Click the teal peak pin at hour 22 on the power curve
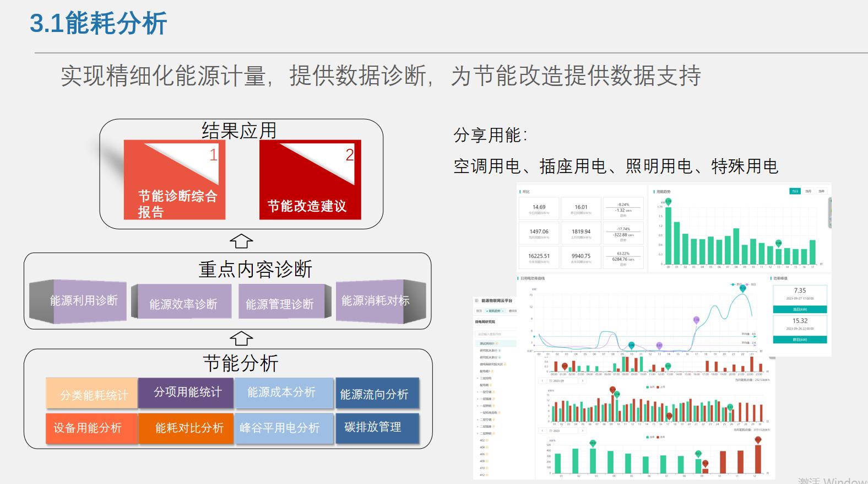The image size is (868, 484). tap(742, 288)
